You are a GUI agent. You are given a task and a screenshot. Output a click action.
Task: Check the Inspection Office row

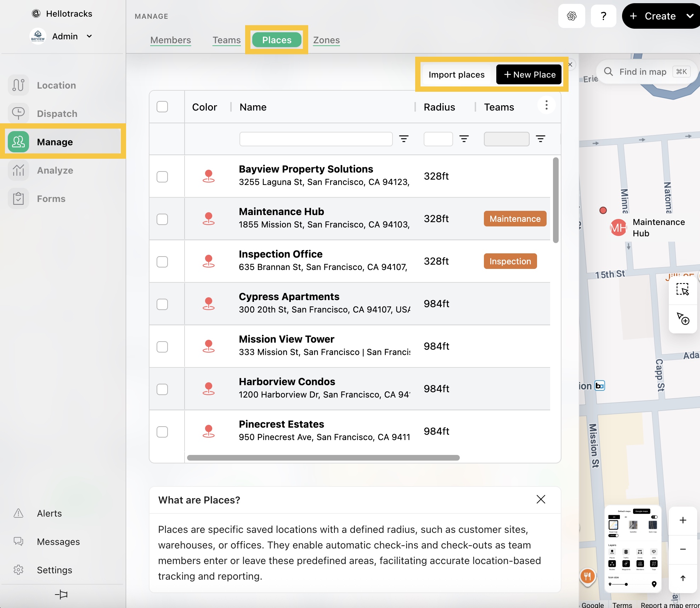pyautogui.click(x=162, y=262)
